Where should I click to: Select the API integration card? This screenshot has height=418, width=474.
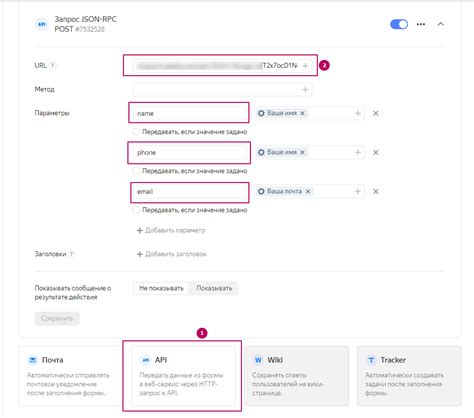183,376
